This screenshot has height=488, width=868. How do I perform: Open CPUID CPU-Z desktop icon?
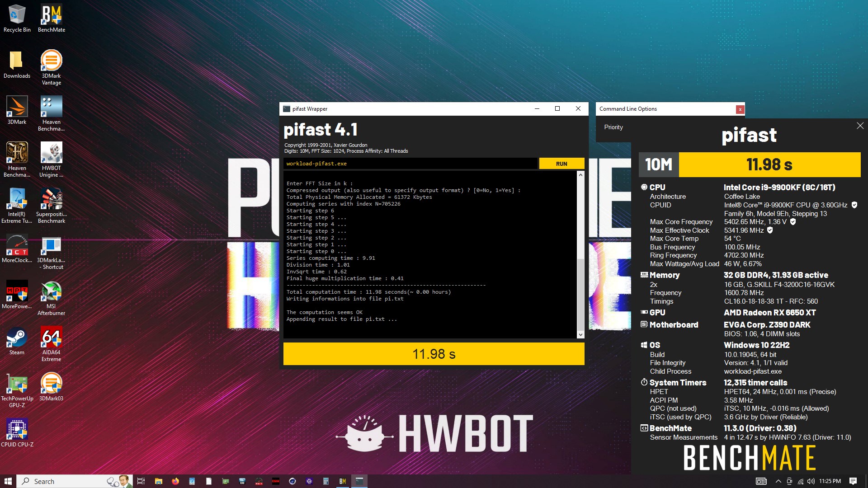(17, 433)
